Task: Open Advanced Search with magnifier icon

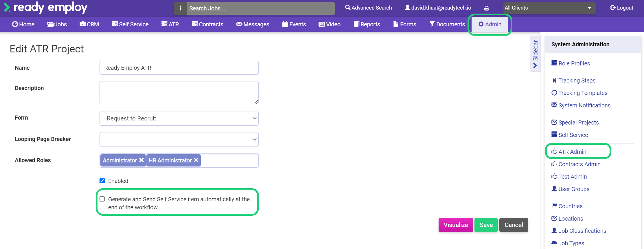Action: [368, 8]
